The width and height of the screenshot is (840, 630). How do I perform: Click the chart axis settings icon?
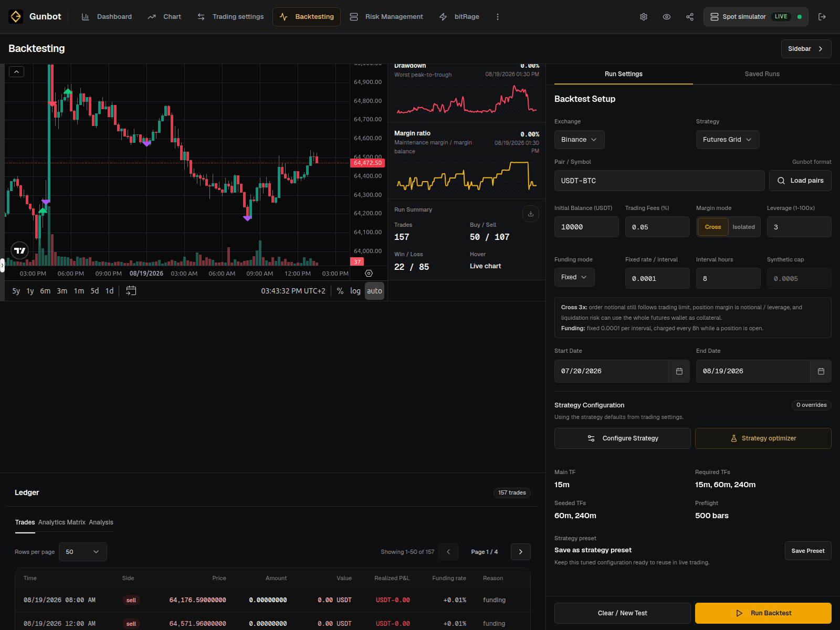point(369,273)
